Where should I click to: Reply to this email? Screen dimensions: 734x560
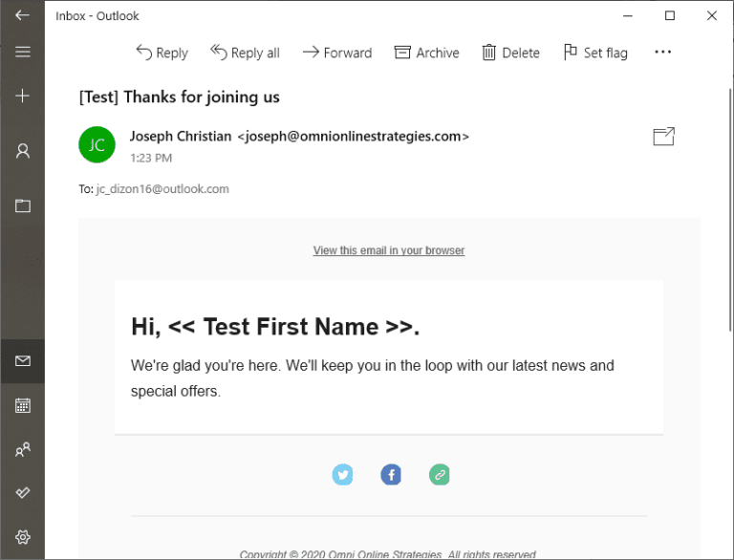tap(162, 53)
